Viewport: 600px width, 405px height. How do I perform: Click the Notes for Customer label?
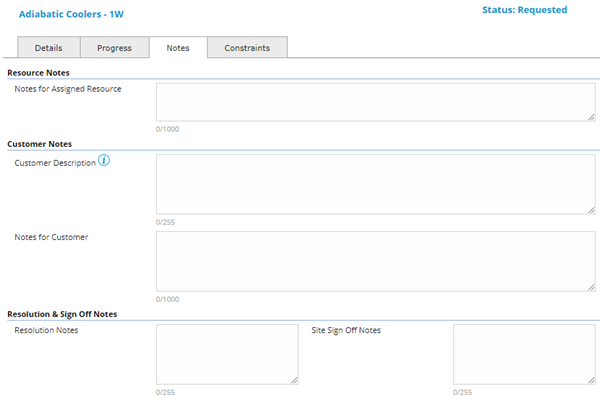(x=51, y=237)
